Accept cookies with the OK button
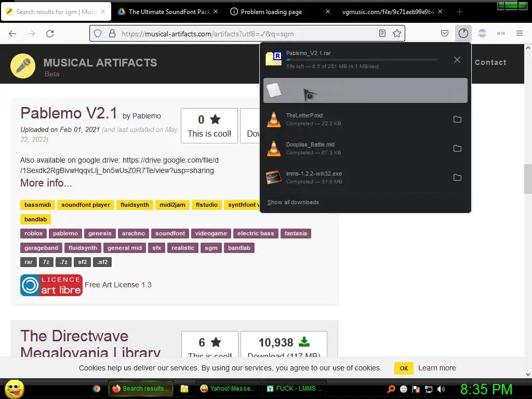This screenshot has height=399, width=532. 404,368
